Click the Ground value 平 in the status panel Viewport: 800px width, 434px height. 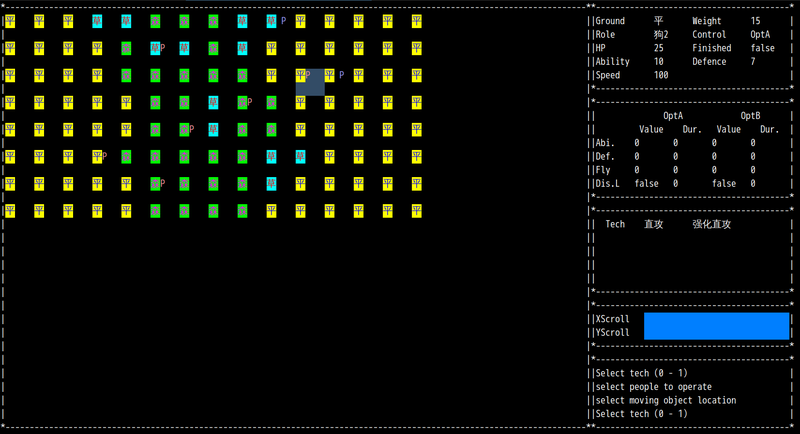659,21
